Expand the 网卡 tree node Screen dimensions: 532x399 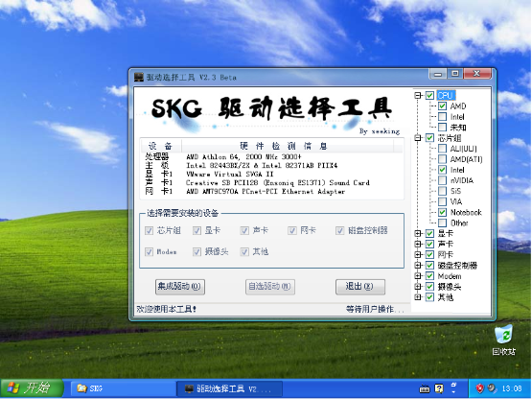tap(418, 254)
